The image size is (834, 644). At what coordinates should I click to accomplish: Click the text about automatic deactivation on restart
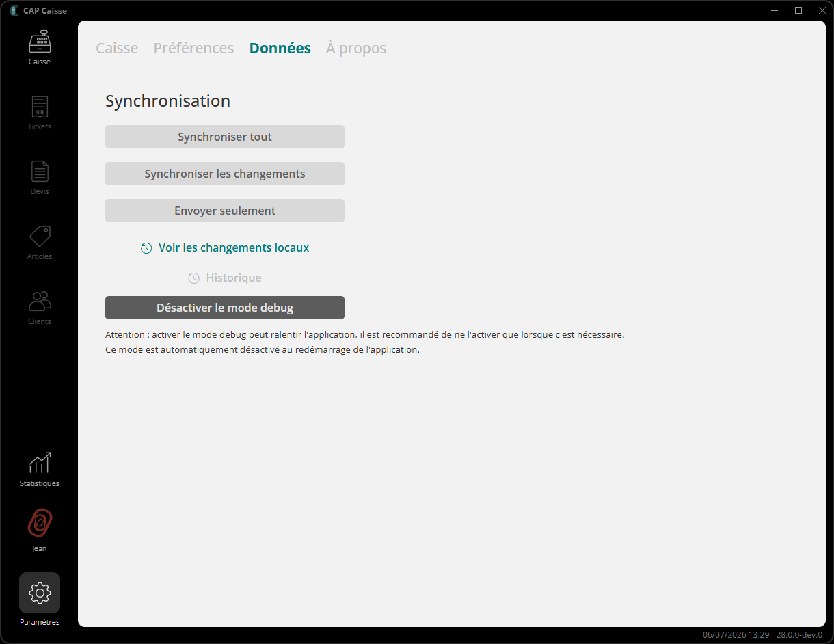pyautogui.click(x=263, y=350)
